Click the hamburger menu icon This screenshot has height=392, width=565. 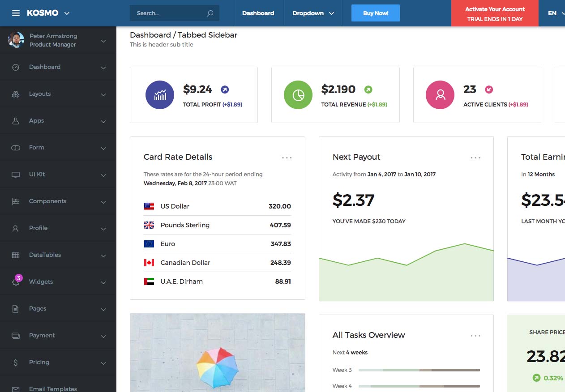(x=16, y=13)
